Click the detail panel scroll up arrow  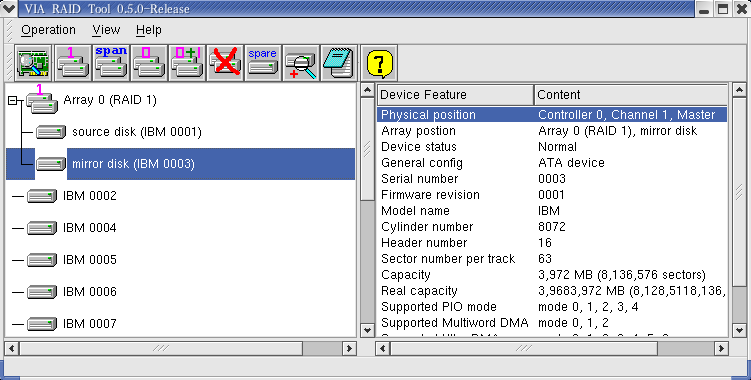coord(739,90)
